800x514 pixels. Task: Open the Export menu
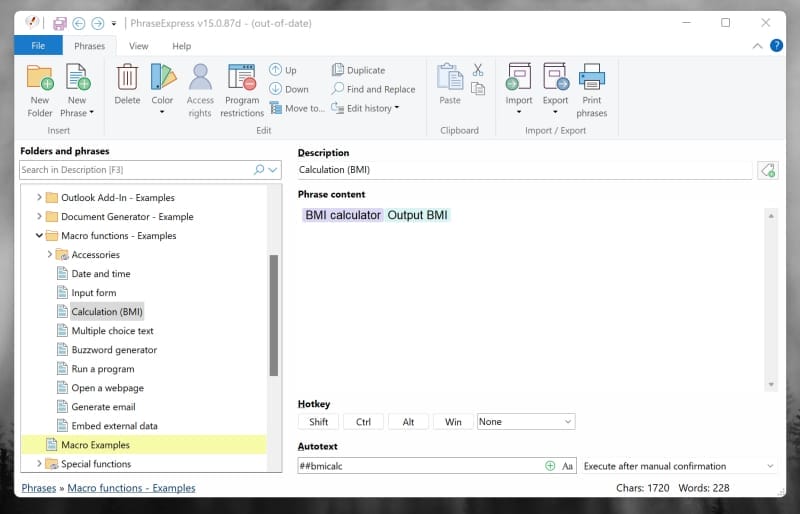tap(556, 90)
